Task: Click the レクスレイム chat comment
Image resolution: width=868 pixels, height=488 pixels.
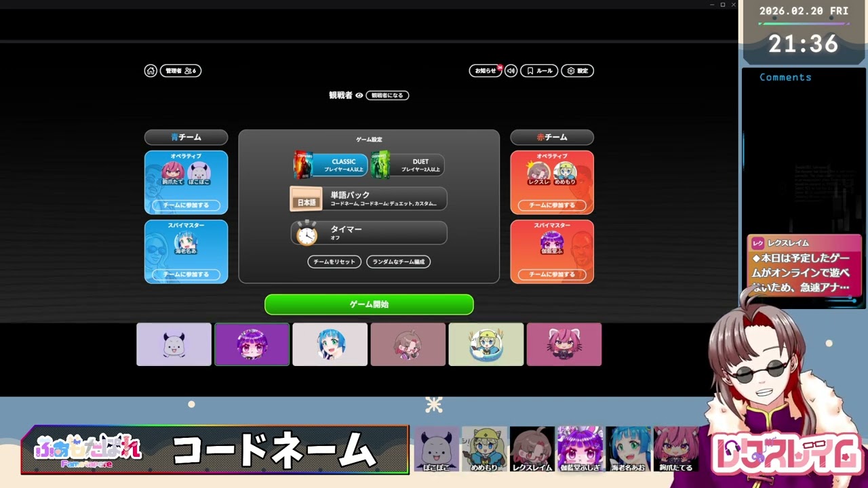Action: (804, 265)
